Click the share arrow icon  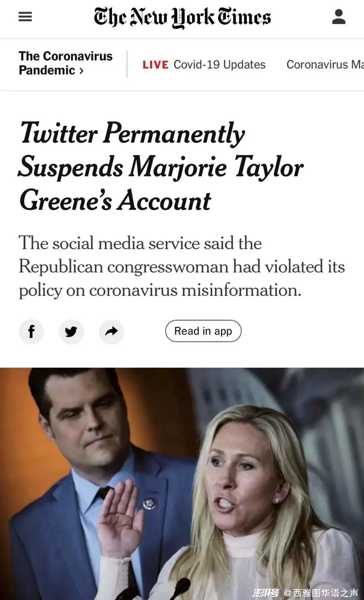click(x=112, y=332)
